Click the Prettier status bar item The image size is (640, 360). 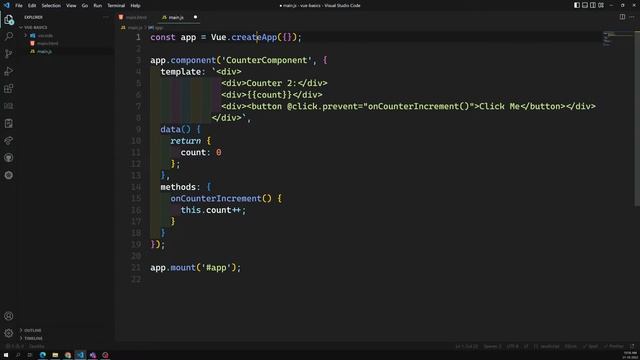point(613,346)
